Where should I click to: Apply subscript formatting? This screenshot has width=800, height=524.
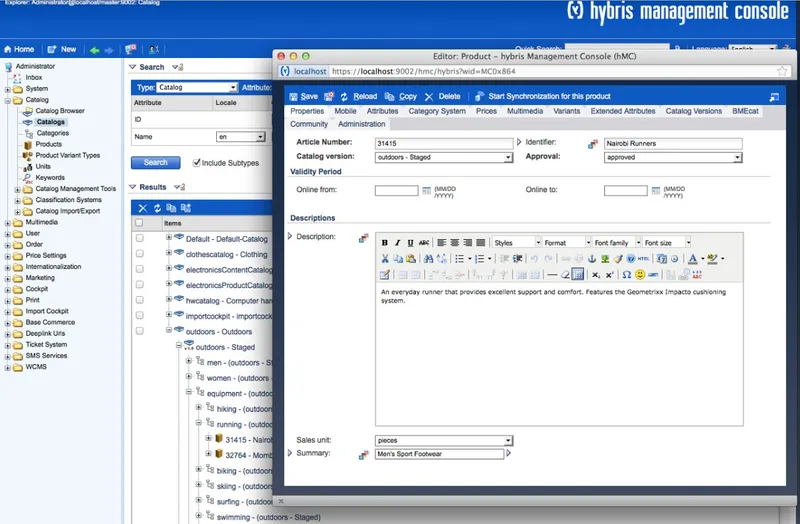[x=596, y=275]
